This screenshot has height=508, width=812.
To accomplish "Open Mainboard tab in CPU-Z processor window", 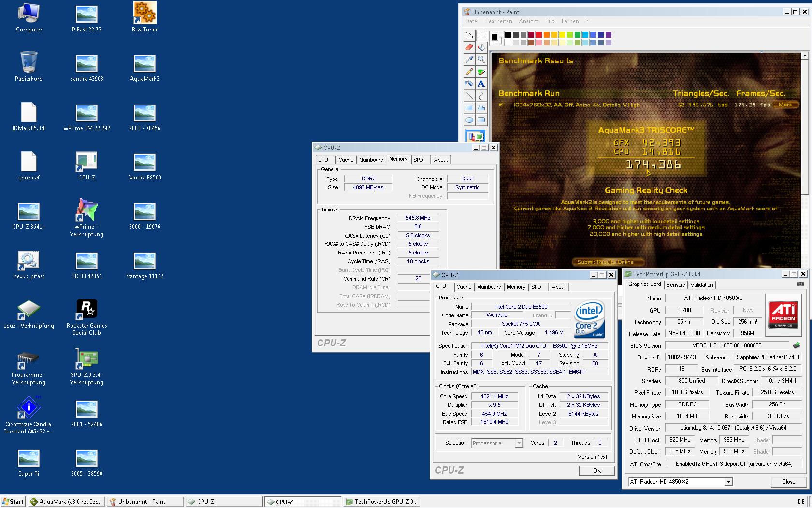I will [x=489, y=287].
